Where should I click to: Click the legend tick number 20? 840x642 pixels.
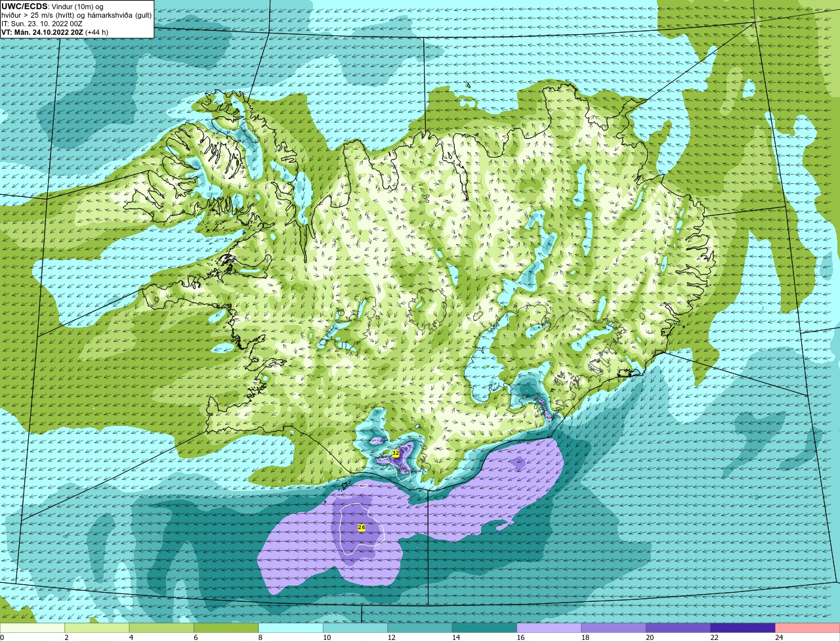point(650,637)
